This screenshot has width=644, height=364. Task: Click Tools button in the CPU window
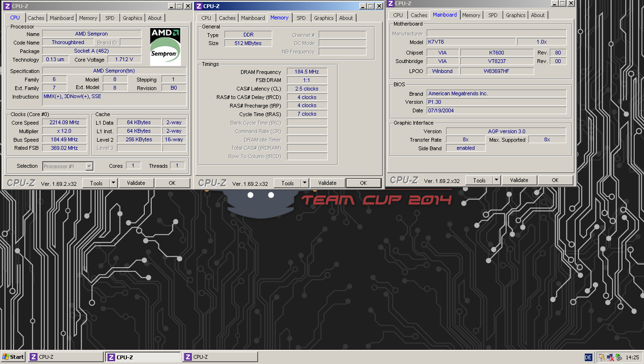coord(96,183)
